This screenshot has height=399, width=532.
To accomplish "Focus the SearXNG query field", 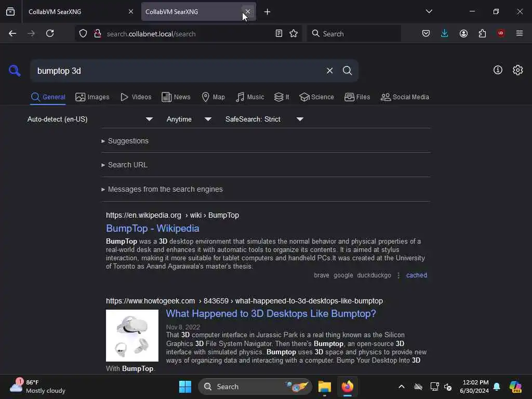I will [179, 71].
